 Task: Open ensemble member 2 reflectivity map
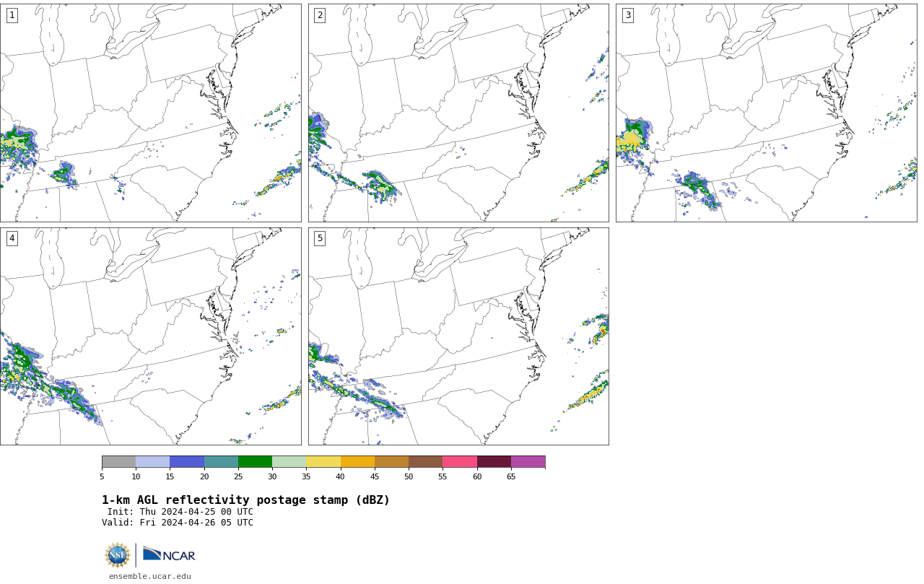point(458,113)
